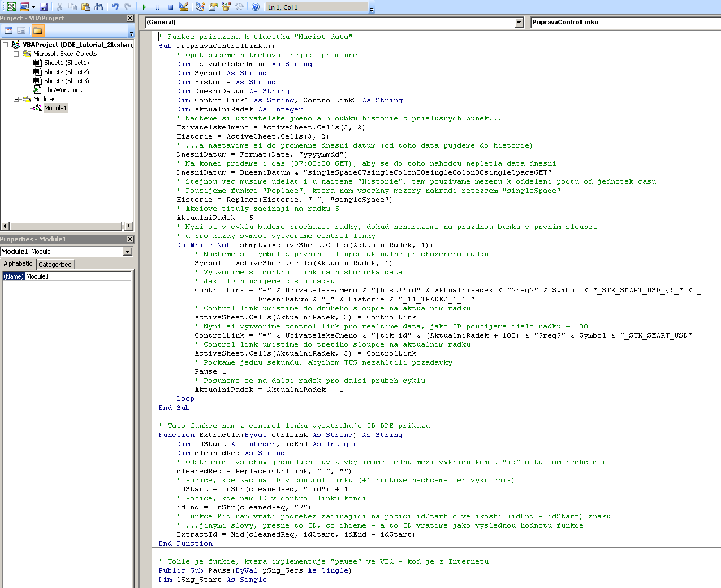Image resolution: width=721 pixels, height=588 pixels.
Task: Switch to the Categorized properties tab
Action: [x=55, y=264]
